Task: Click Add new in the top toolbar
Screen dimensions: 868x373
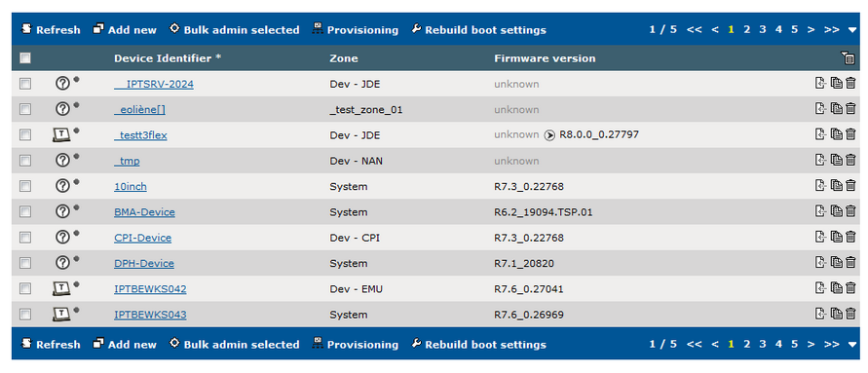Action: [x=125, y=30]
